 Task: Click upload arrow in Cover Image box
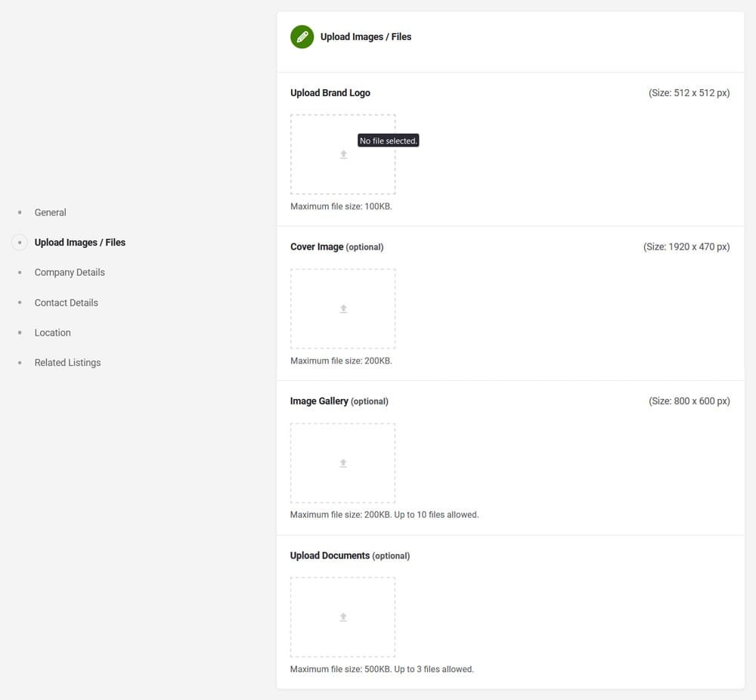point(343,308)
